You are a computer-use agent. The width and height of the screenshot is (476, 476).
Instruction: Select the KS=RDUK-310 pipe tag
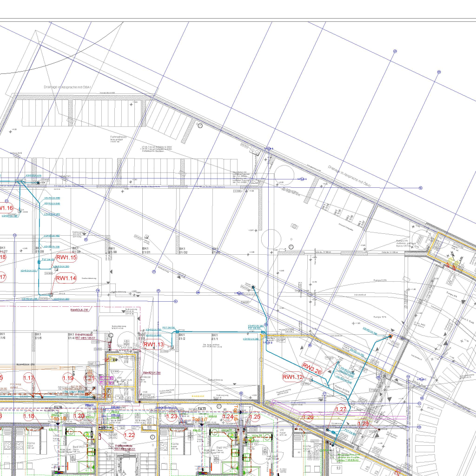click(x=29, y=271)
